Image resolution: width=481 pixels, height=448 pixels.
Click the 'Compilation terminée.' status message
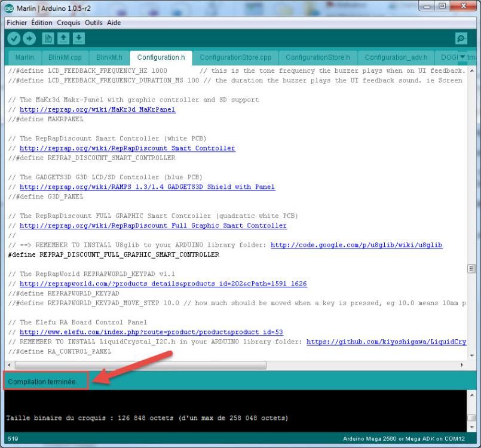pyautogui.click(x=42, y=382)
